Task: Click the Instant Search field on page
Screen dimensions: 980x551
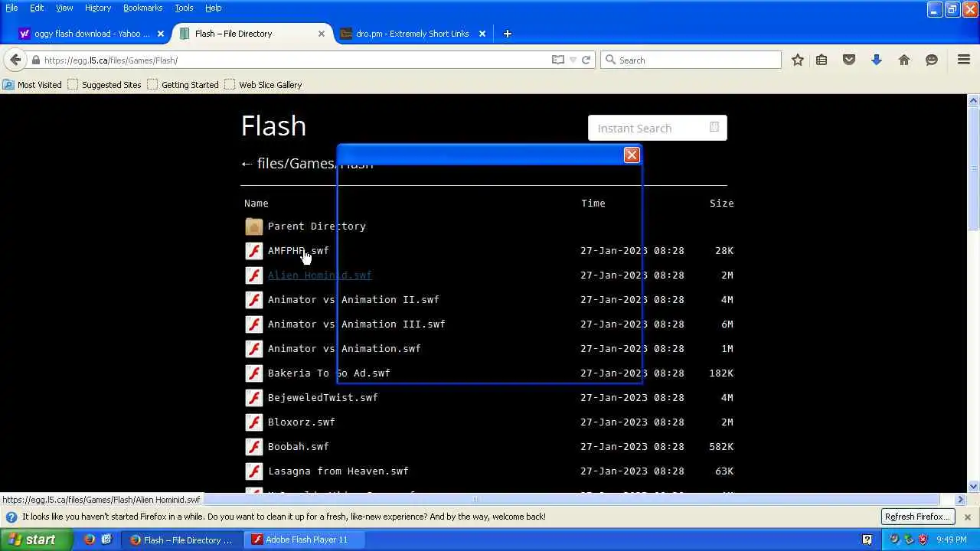Action: (x=657, y=129)
